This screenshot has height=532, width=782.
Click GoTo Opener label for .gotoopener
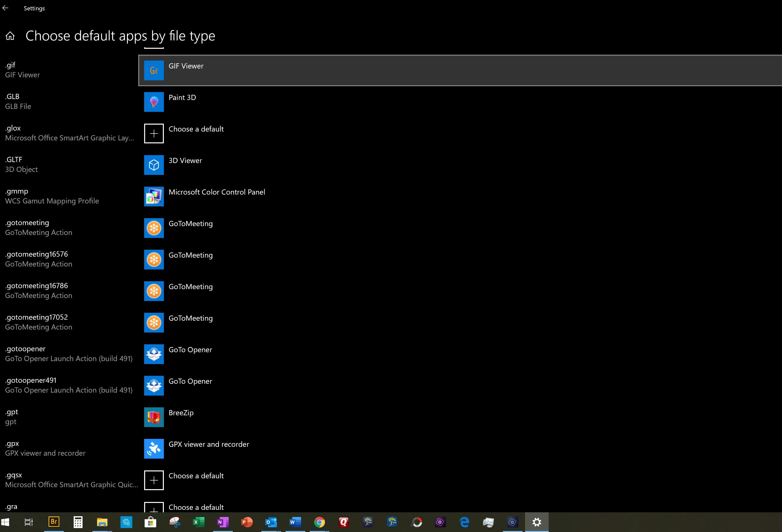(x=190, y=350)
